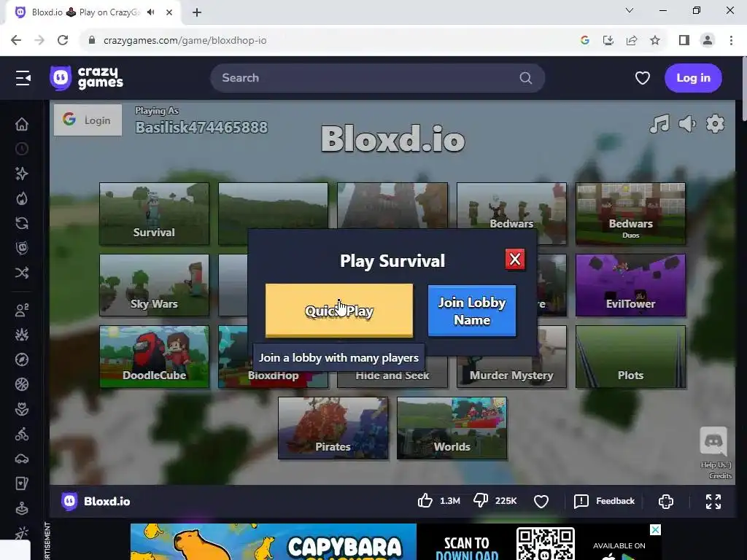Open New games sparkle icon
Screen dimensions: 747x560
point(22,174)
